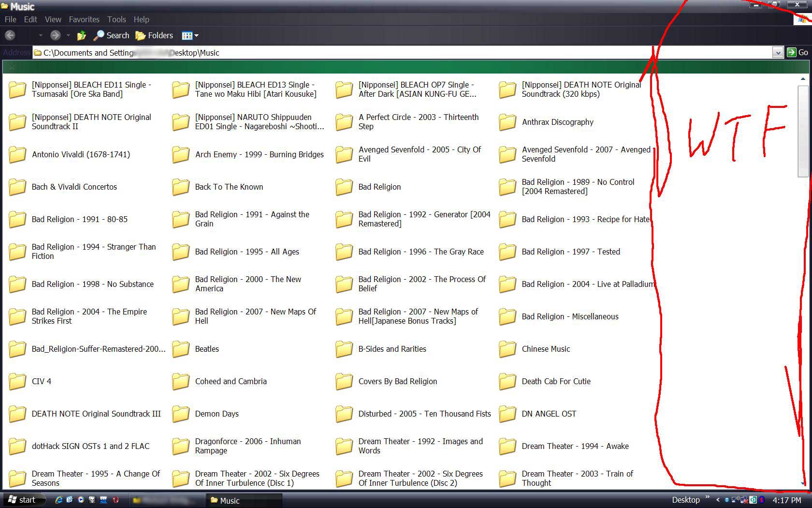This screenshot has height=508, width=812.
Task: Toggle the Folders pane
Action: [x=154, y=35]
